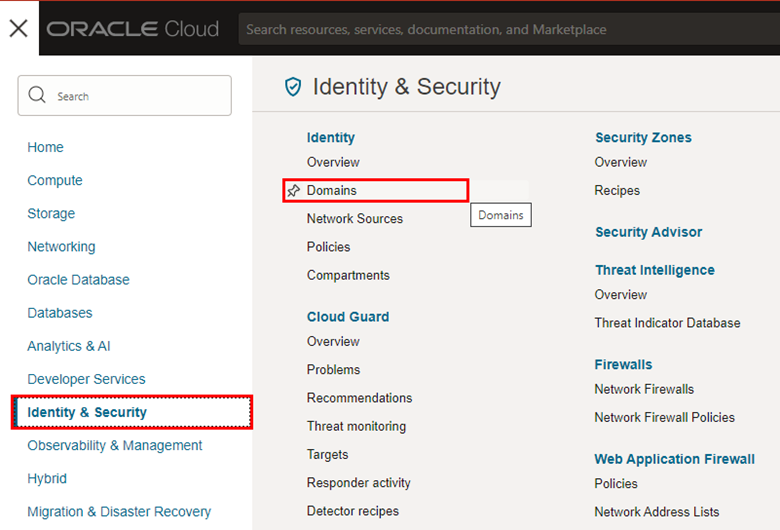The width and height of the screenshot is (780, 530).
Task: Click the Firewalls heading
Action: tap(623, 364)
